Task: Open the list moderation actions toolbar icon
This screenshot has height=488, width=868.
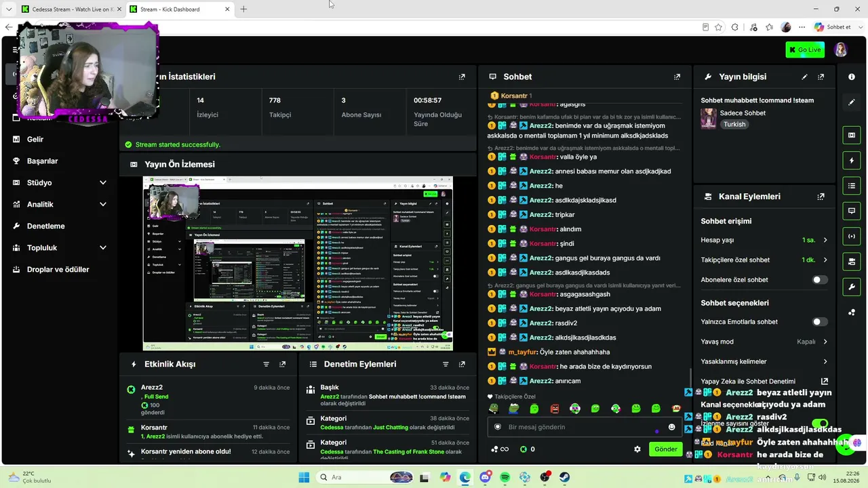Action: point(852,186)
